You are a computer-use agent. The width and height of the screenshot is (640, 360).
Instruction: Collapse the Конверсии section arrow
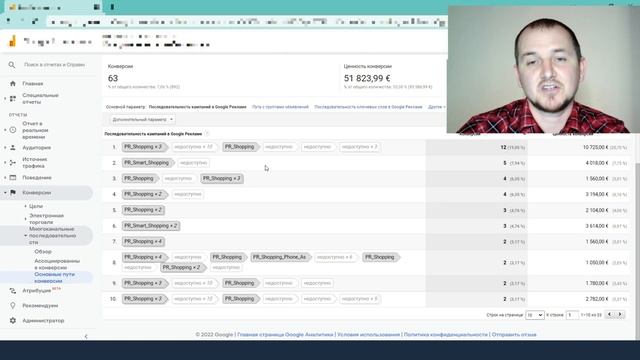pyautogui.click(x=5, y=192)
